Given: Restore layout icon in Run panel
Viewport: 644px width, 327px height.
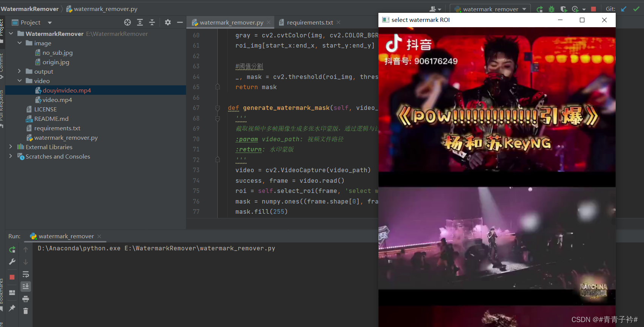Looking at the screenshot, I should 12,292.
